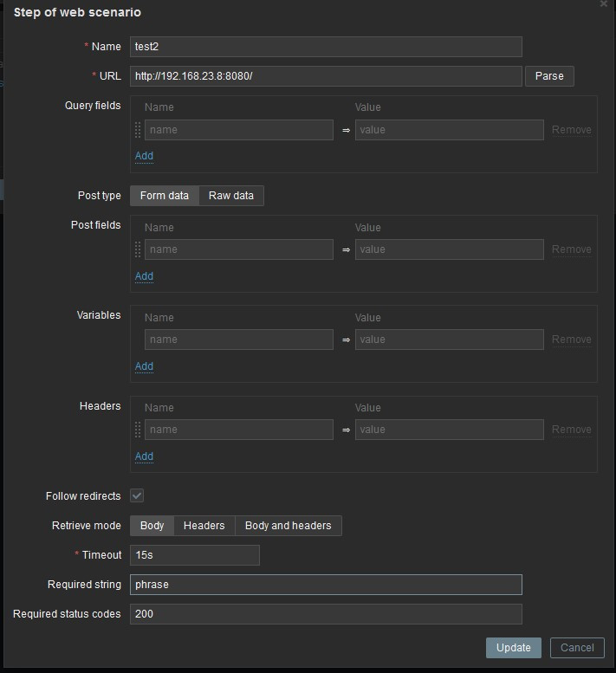Click the Timeout field showing 15s

click(195, 555)
